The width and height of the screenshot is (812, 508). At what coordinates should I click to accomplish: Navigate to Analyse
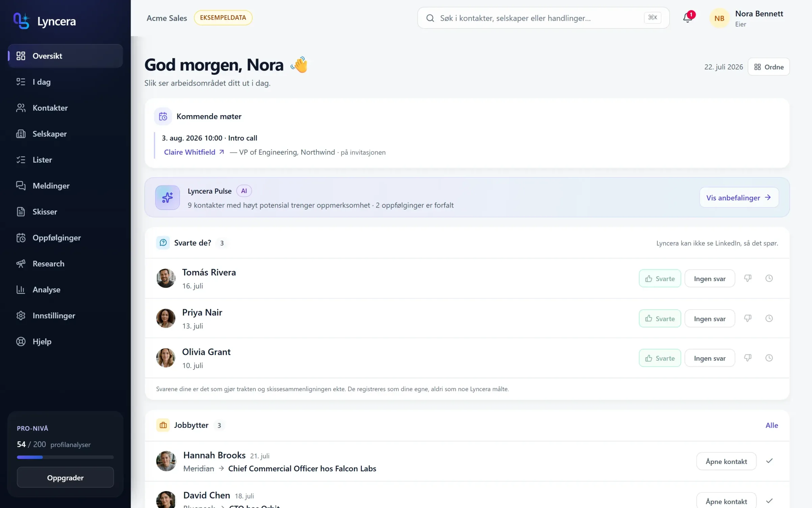(65, 290)
